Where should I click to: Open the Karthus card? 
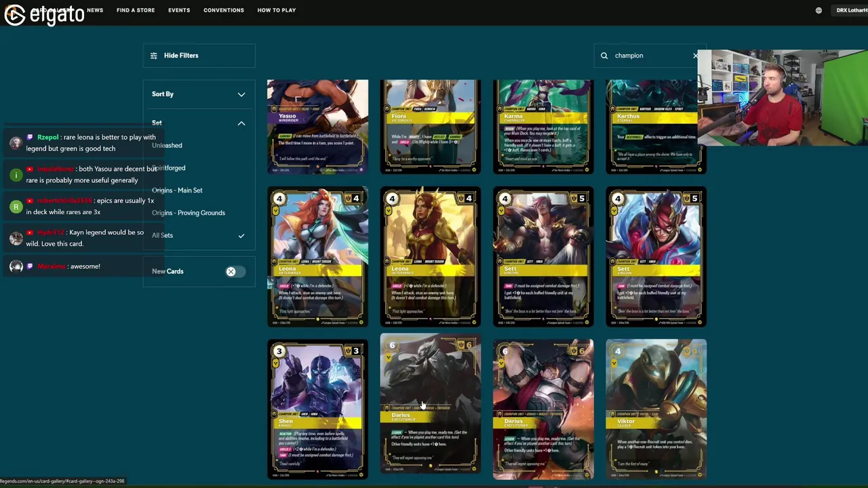pos(656,127)
